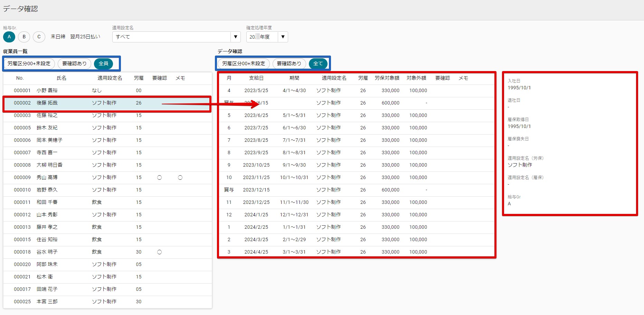Select payment row dated 2023/12/25
This screenshot has height=315, width=644.
(x=357, y=202)
